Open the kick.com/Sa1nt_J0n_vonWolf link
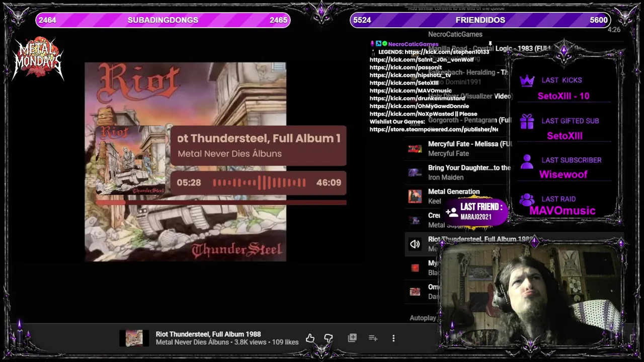 coord(422,60)
